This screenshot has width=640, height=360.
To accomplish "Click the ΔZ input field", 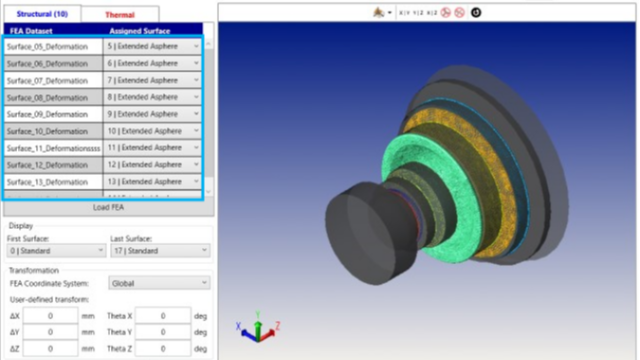I will [x=50, y=349].
